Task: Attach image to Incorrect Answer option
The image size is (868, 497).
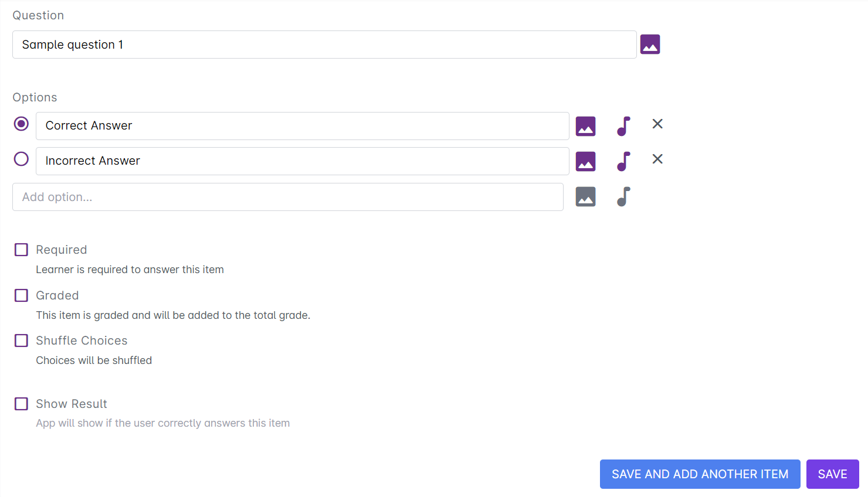Action: click(x=585, y=161)
